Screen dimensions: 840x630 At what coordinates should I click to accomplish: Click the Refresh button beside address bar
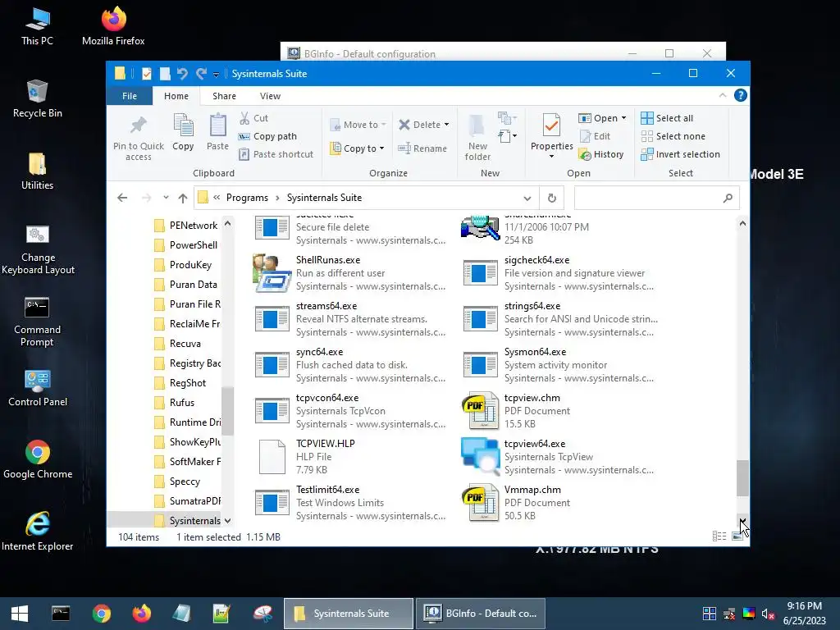552,198
